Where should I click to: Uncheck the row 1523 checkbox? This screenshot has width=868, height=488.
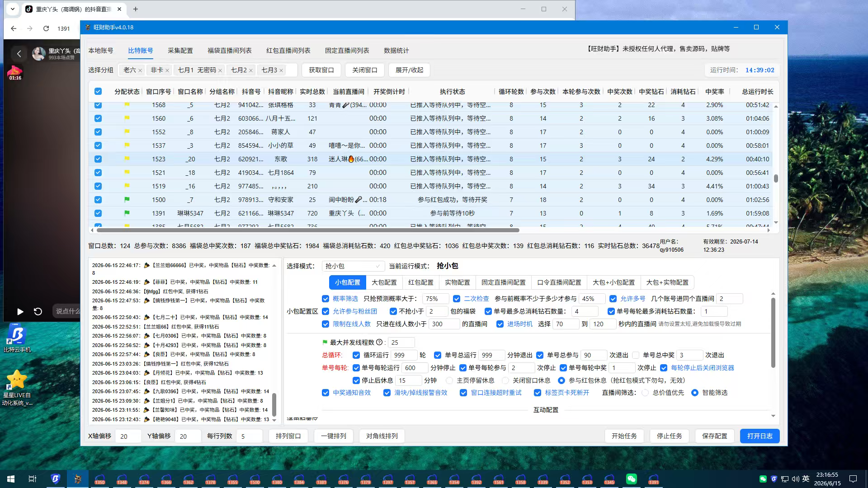pos(98,159)
